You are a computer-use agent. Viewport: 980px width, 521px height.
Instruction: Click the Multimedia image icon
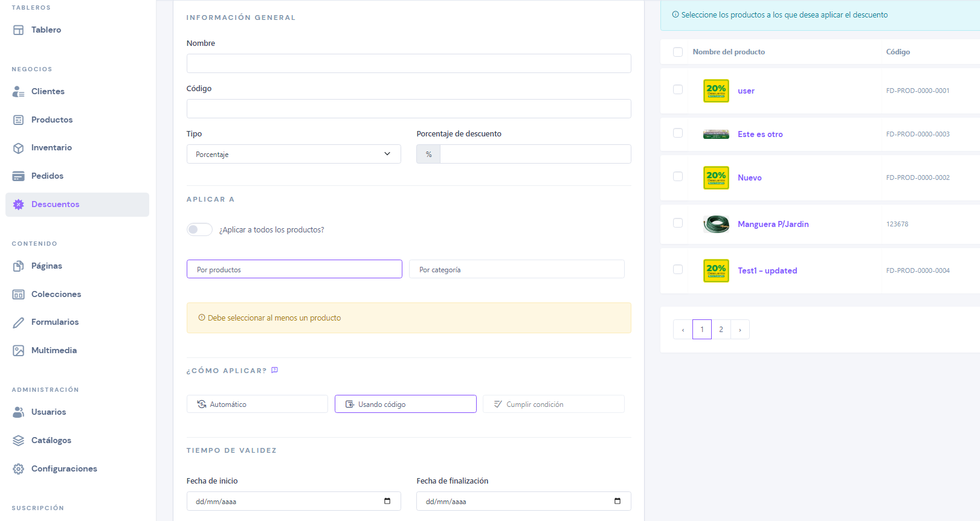pyautogui.click(x=19, y=351)
